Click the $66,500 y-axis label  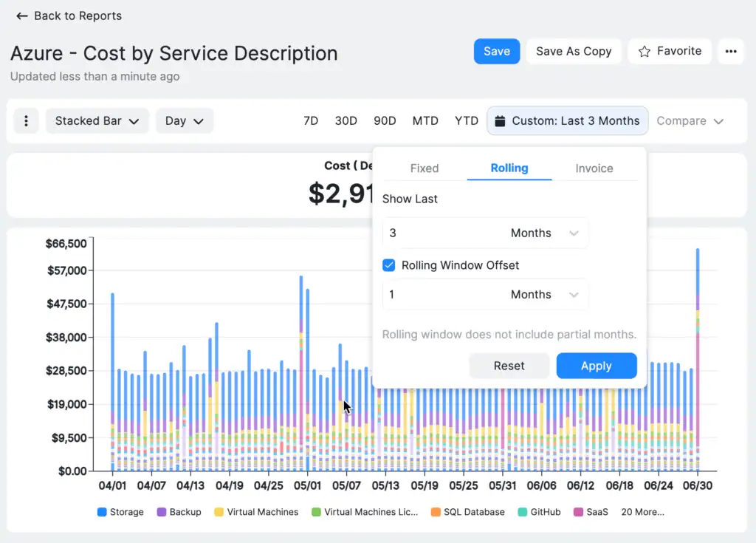pos(66,243)
